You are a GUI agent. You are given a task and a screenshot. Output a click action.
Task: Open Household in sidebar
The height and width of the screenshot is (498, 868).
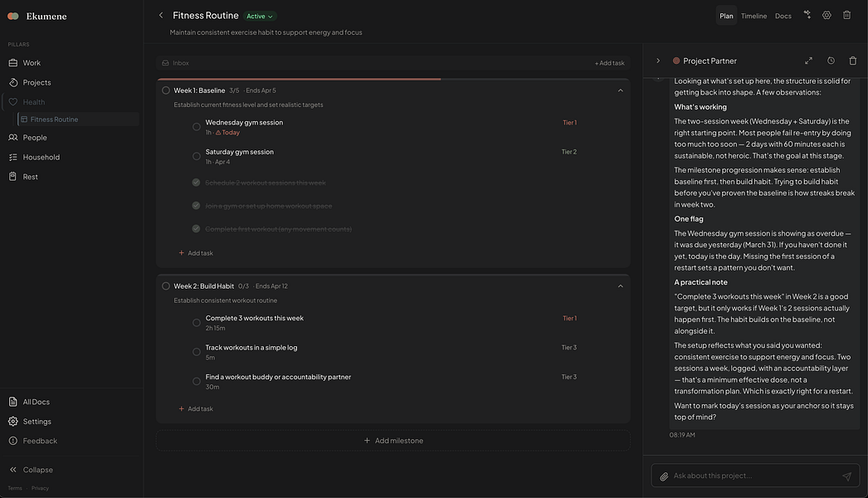coord(41,157)
